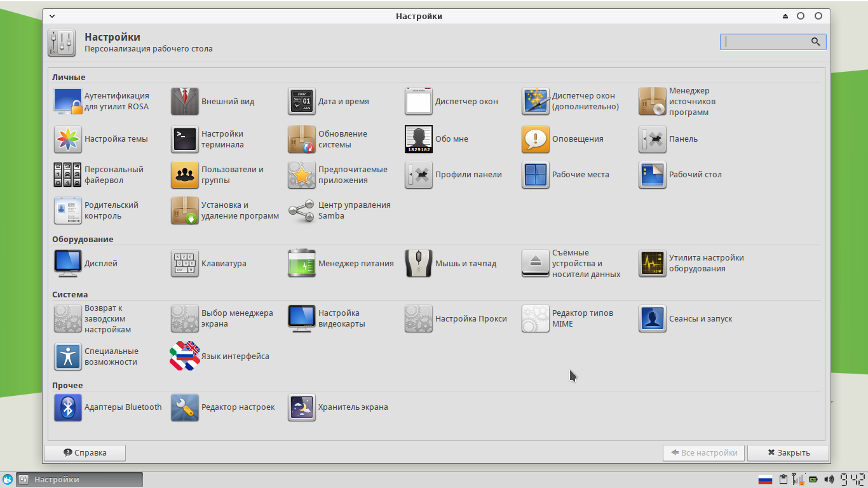
Task: Click the Russian keyboard layout flag in tray
Action: coord(765,480)
